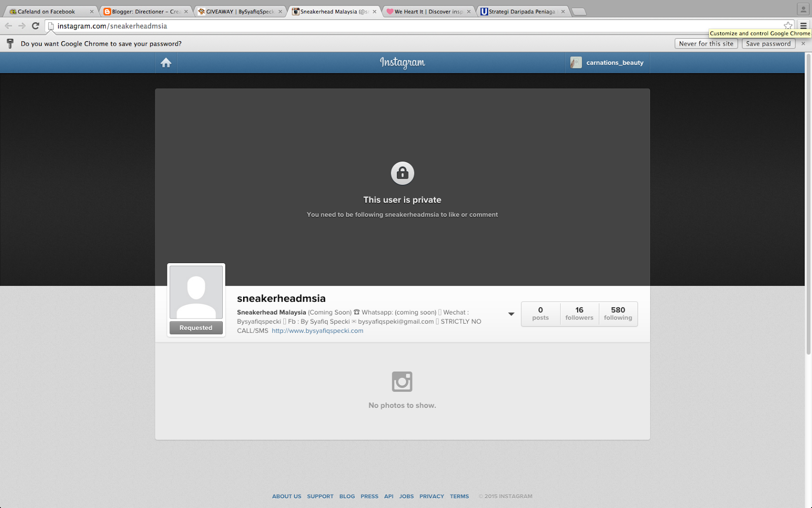812x508 pixels.
Task: Click Never for this site
Action: 706,44
